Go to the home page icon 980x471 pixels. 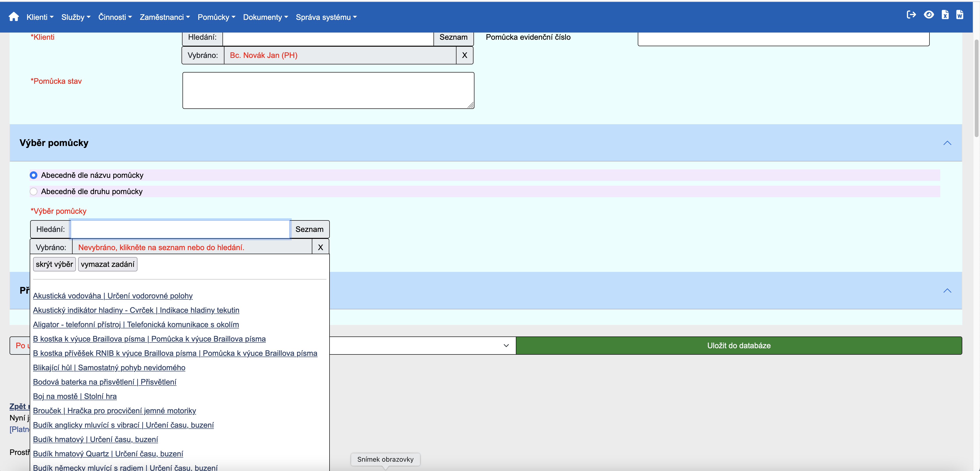[x=14, y=17]
